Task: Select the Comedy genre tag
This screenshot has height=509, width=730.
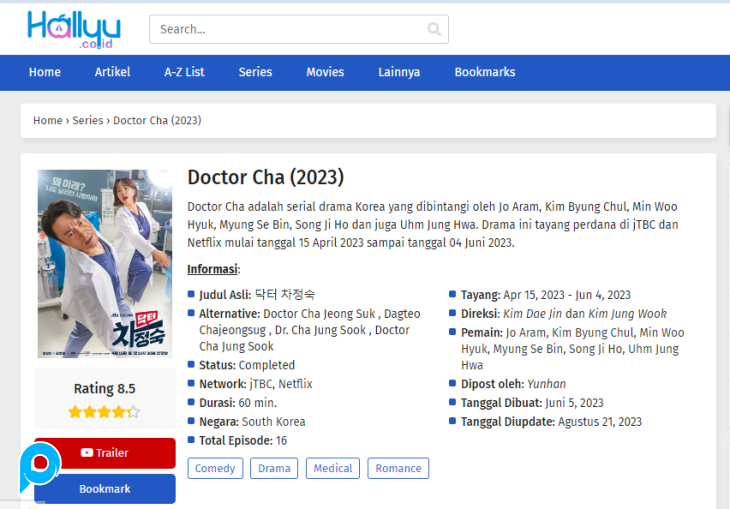Action: 215,468
